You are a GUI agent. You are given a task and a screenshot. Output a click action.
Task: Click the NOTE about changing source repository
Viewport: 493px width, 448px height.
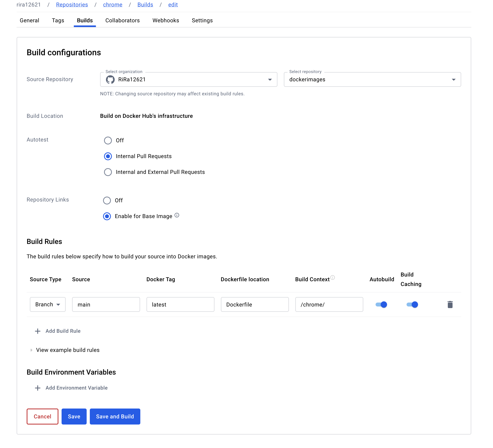(172, 94)
